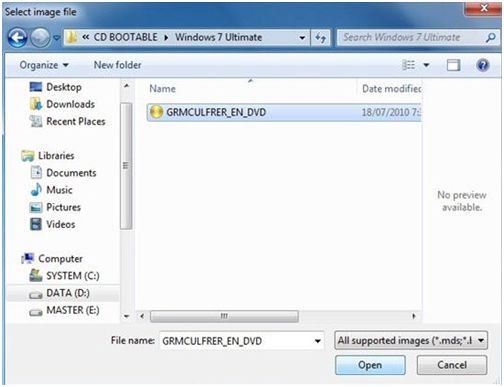Click the blue Help question mark icon
The image size is (504, 387).
point(483,65)
